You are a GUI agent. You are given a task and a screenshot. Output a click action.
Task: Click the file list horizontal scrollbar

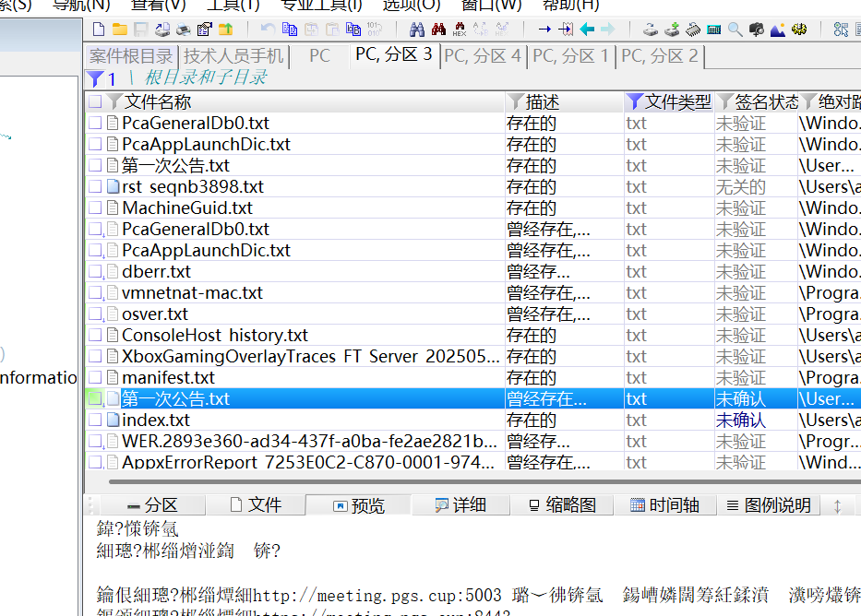pos(484,482)
